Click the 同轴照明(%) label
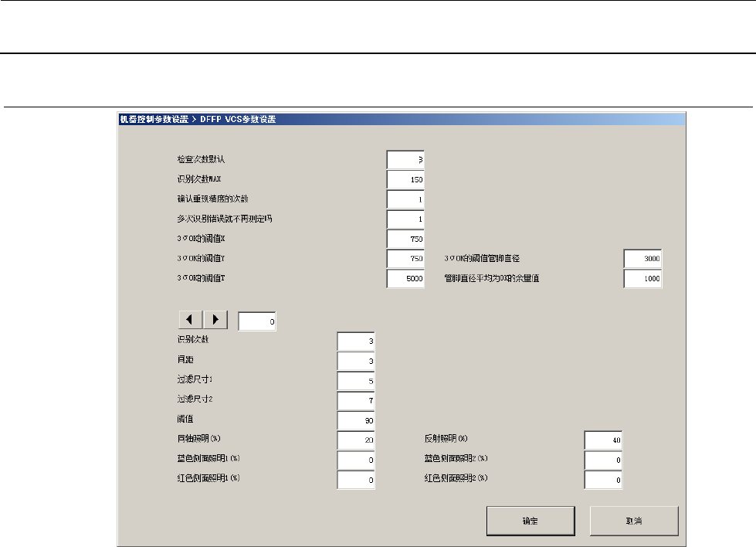The width and height of the screenshot is (756, 547). [198, 438]
